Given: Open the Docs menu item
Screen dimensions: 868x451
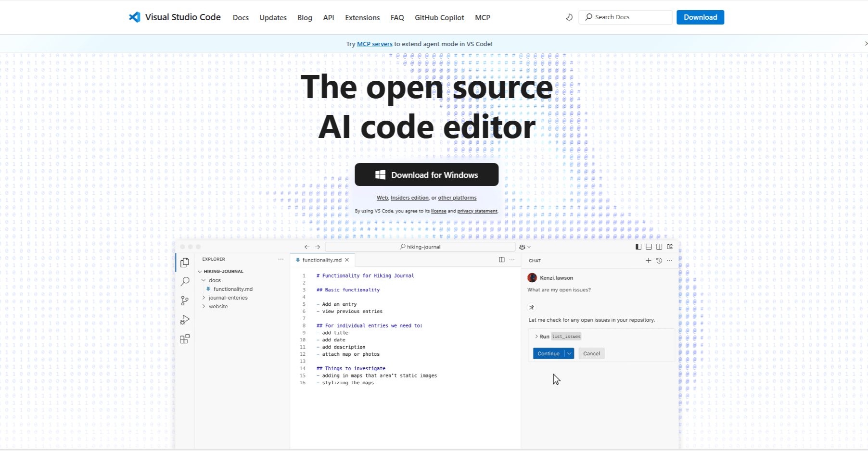Looking at the screenshot, I should (241, 18).
